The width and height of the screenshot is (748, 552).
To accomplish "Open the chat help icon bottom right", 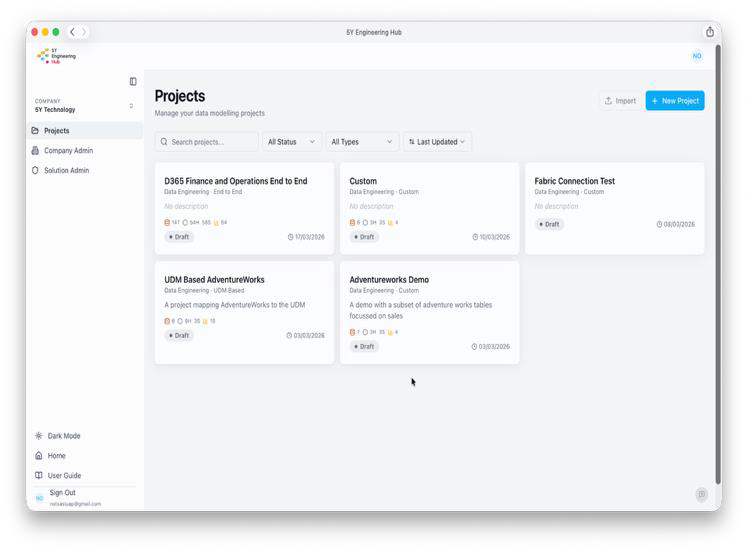I will pyautogui.click(x=702, y=494).
